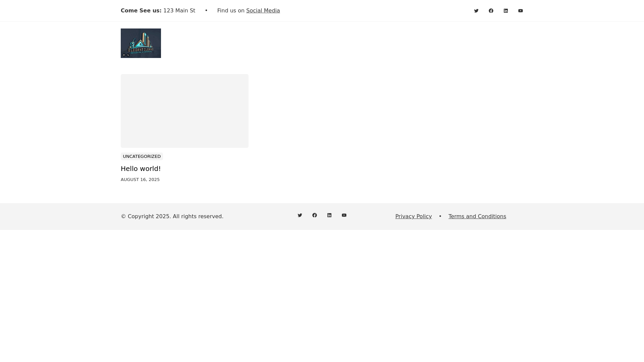Click the 123 Main St address text
644x362 pixels.
pos(179,11)
